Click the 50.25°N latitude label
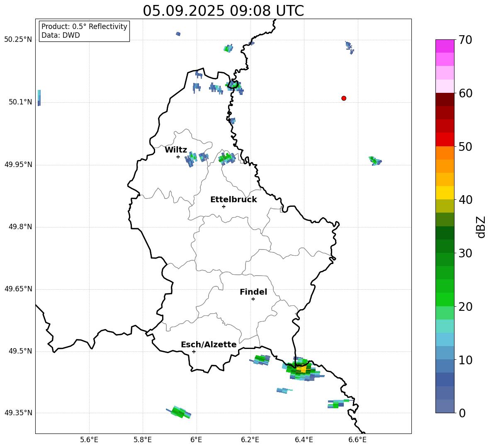 click(18, 40)
